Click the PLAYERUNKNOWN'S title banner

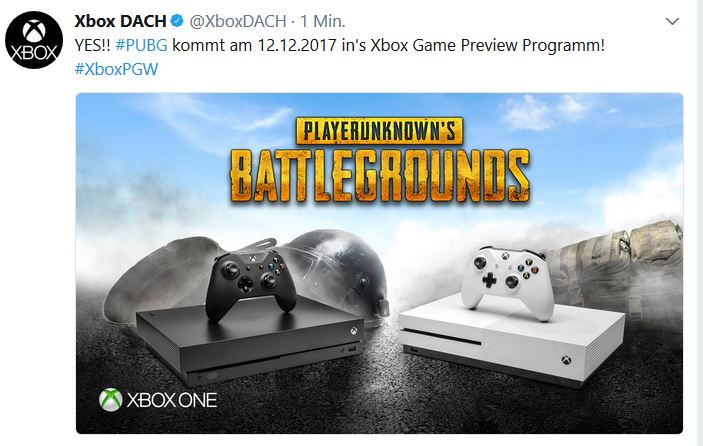[x=379, y=130]
